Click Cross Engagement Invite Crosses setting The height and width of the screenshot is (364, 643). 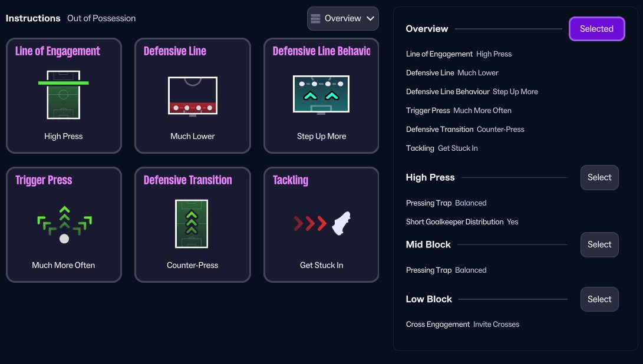pos(463,324)
